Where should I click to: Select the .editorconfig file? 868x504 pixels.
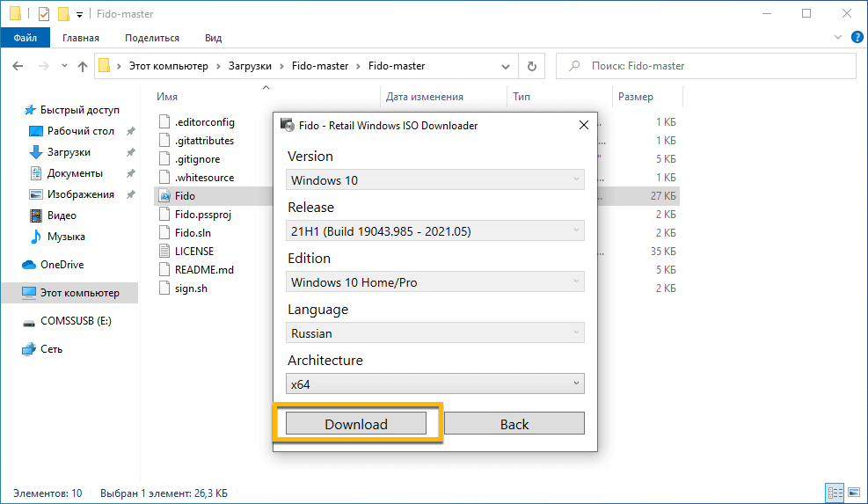pyautogui.click(x=204, y=122)
